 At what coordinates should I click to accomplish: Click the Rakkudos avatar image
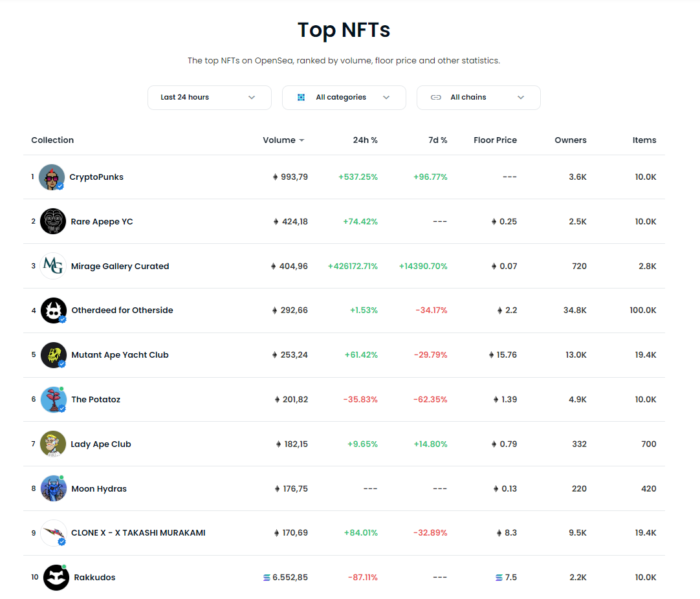click(x=56, y=577)
